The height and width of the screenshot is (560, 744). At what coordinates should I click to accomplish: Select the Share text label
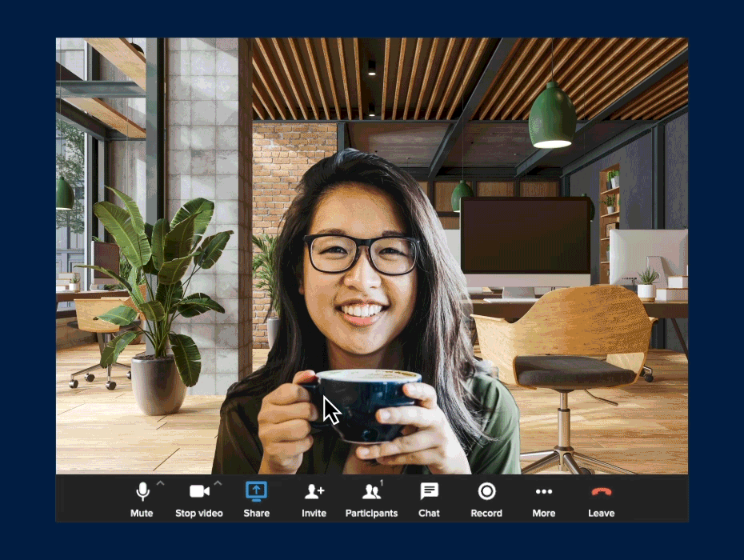pos(256,513)
